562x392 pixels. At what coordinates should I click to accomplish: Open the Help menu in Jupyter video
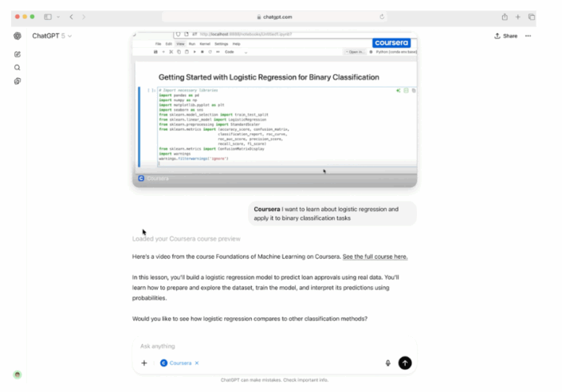coord(236,44)
